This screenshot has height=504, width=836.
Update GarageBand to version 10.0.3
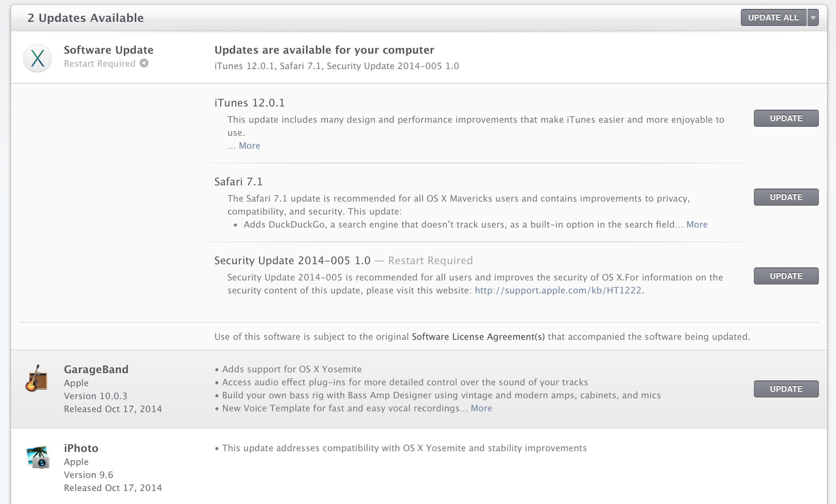tap(786, 389)
